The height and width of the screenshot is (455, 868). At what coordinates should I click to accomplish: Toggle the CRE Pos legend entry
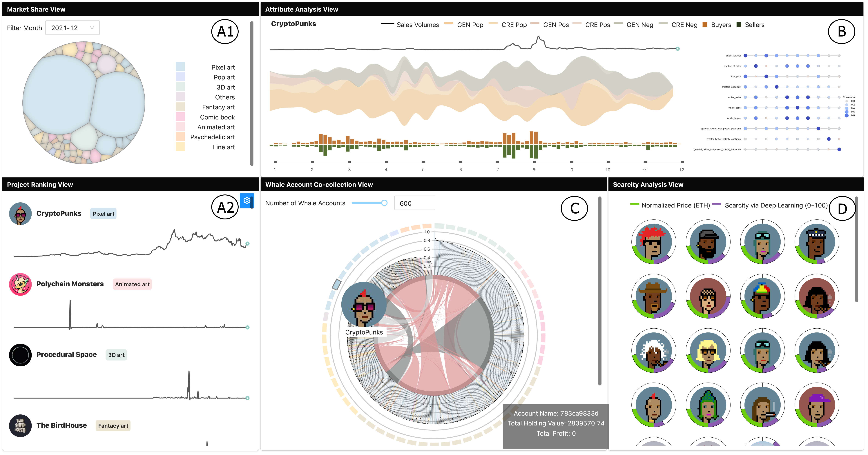click(x=591, y=25)
